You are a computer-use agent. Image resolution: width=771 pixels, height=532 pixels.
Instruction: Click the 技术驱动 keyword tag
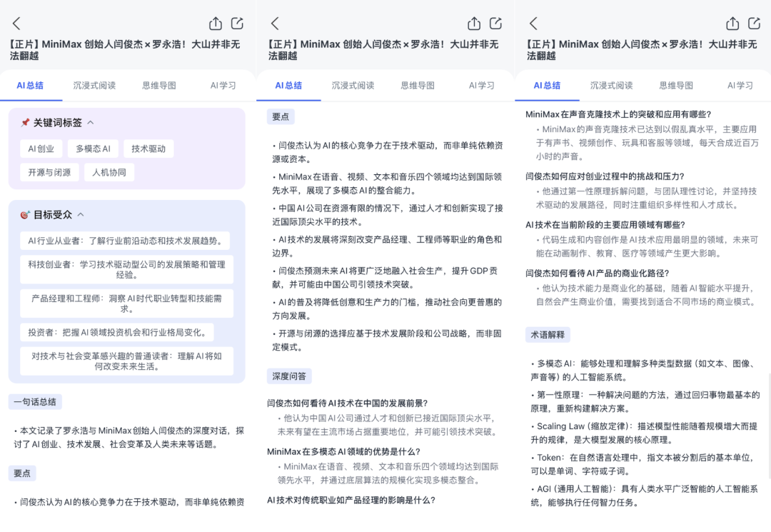pos(148,149)
